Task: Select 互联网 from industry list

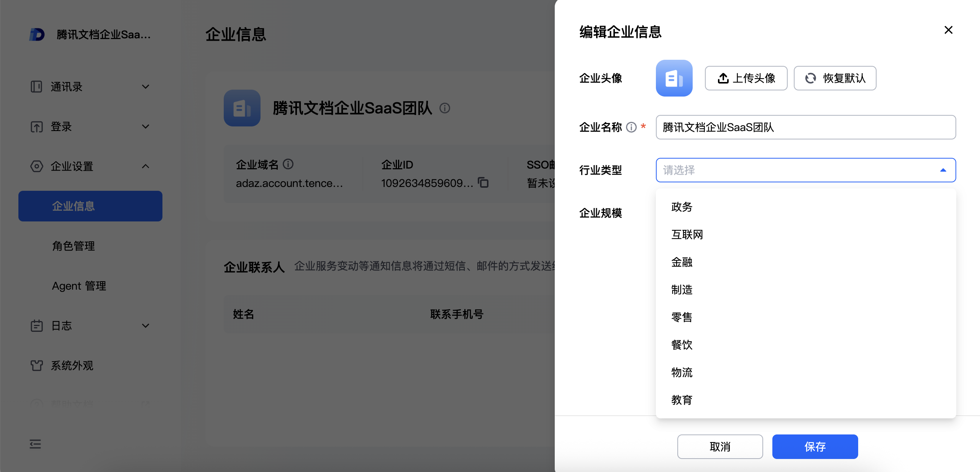Action: (687, 234)
